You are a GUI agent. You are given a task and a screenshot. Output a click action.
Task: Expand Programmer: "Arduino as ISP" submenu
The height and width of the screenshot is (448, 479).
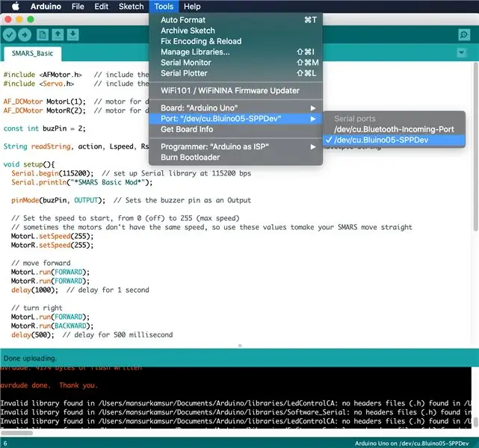click(x=236, y=147)
